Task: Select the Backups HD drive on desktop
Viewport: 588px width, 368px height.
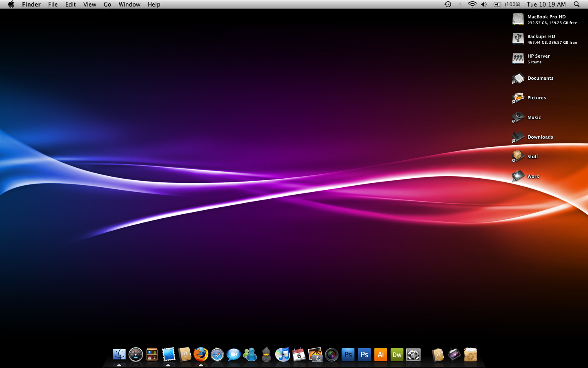Action: [518, 39]
